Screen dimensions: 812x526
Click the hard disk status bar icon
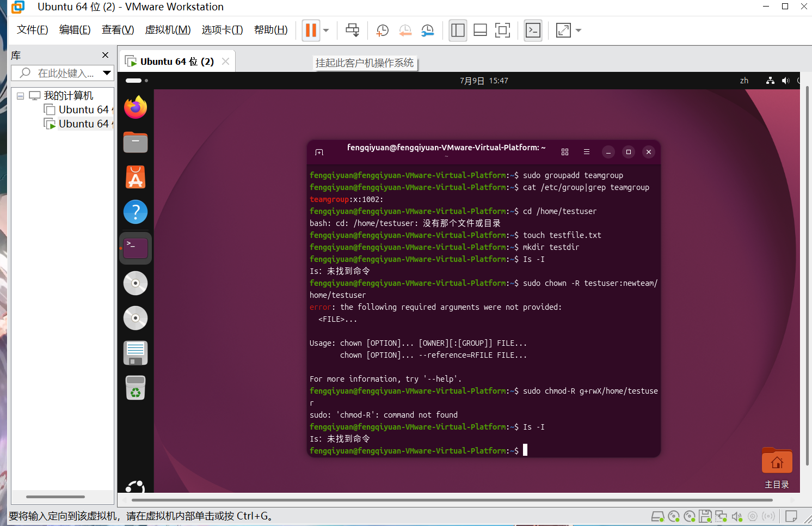tap(657, 516)
